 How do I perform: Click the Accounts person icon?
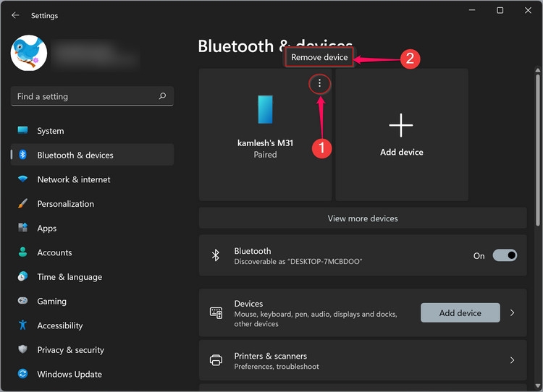pos(23,252)
